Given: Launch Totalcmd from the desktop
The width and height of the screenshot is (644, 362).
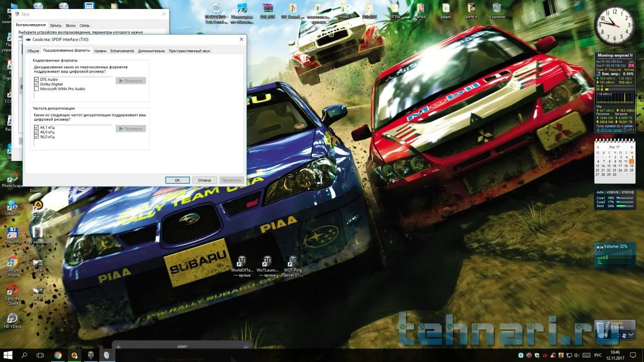Looking at the screenshot, I should pyautogui.click(x=12, y=236).
